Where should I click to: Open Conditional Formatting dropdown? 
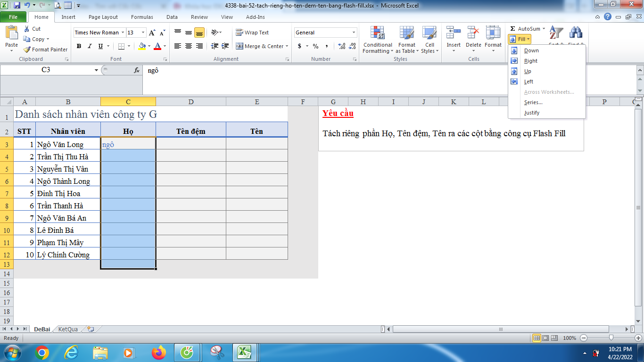[378, 40]
